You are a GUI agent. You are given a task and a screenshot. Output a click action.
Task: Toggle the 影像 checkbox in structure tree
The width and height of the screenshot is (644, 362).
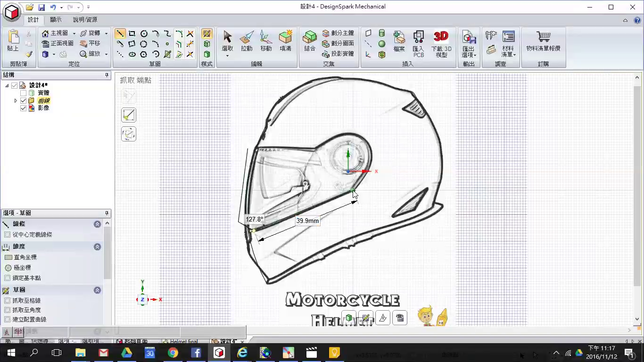(x=24, y=108)
